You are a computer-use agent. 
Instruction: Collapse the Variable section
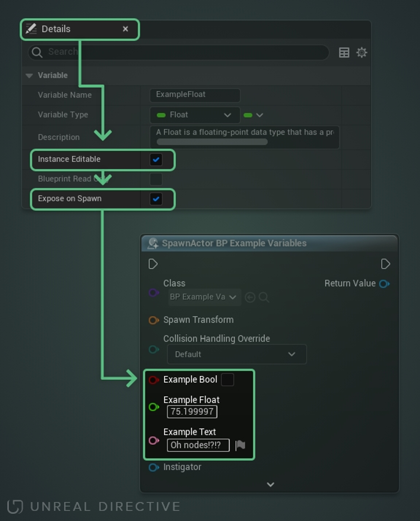tap(29, 76)
